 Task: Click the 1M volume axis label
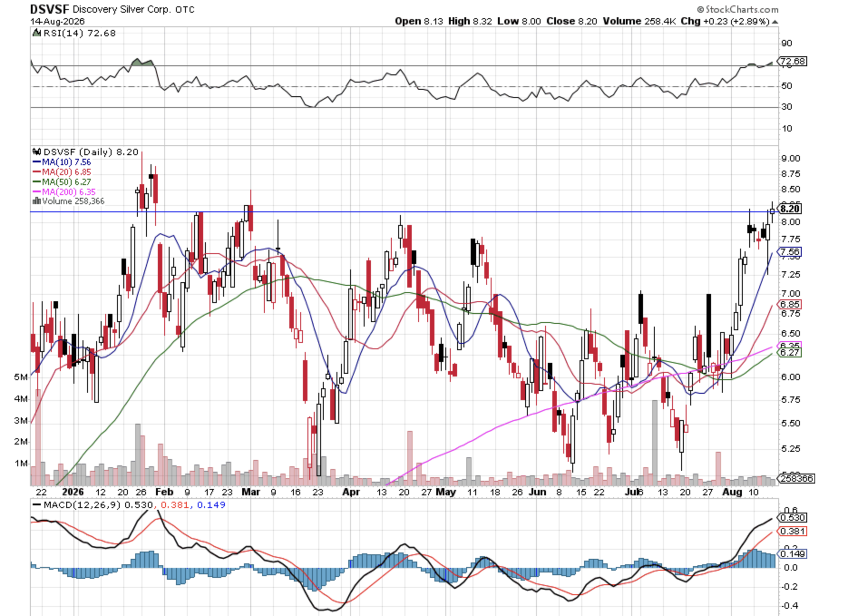click(21, 463)
